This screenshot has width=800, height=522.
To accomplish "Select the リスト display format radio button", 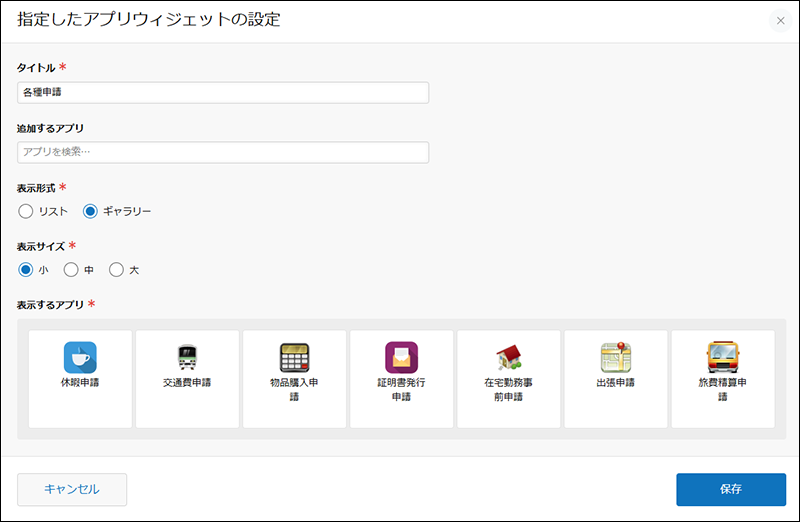I will (26, 211).
